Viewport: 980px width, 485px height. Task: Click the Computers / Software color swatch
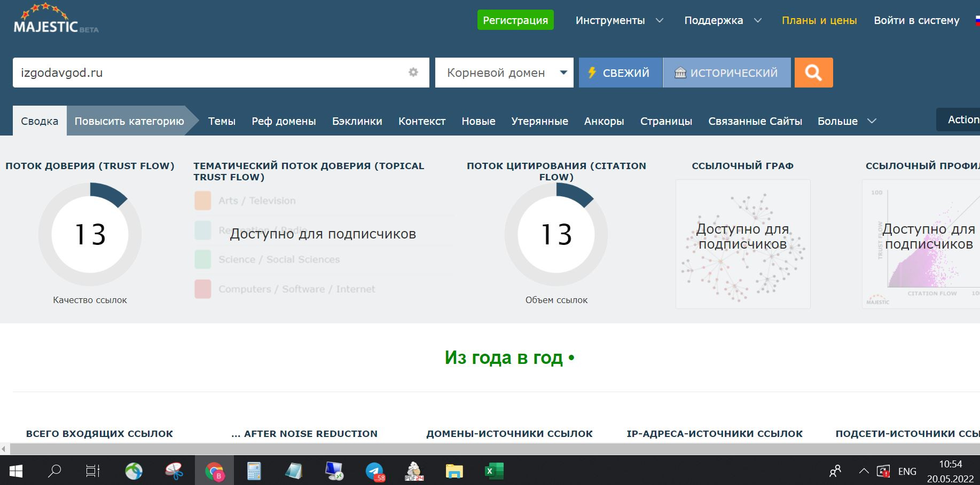203,289
